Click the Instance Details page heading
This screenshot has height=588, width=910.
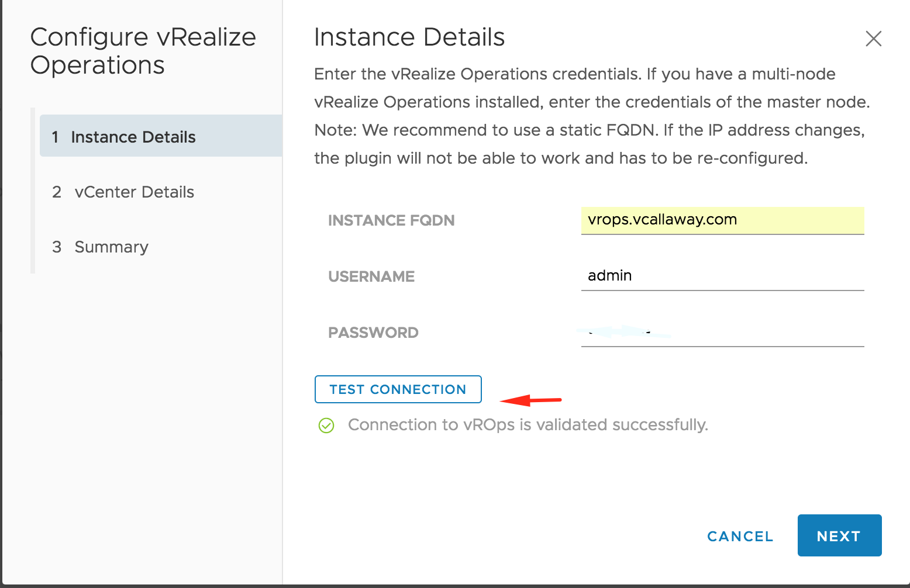409,37
